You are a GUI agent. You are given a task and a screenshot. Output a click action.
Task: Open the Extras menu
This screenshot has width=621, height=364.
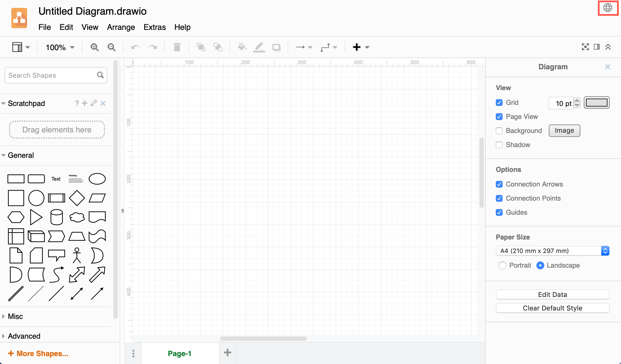coord(155,27)
